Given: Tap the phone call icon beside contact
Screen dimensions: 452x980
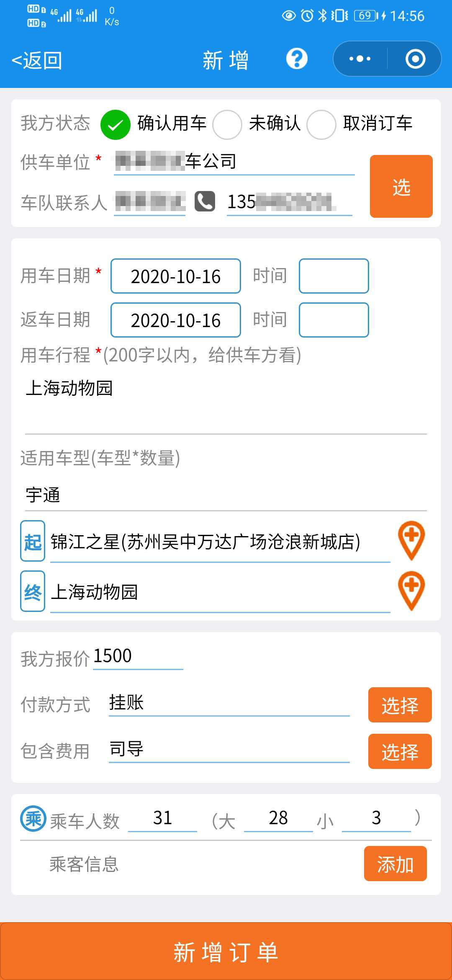Looking at the screenshot, I should point(205,201).
